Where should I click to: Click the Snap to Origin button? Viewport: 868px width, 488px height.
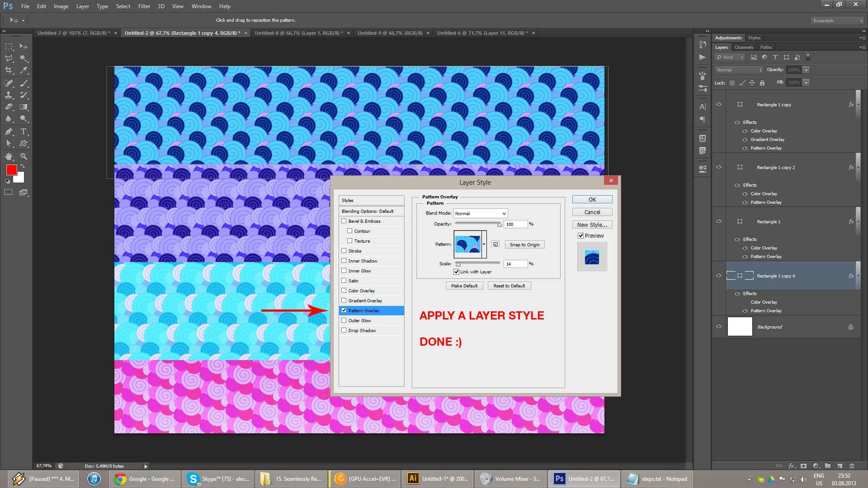coord(524,244)
